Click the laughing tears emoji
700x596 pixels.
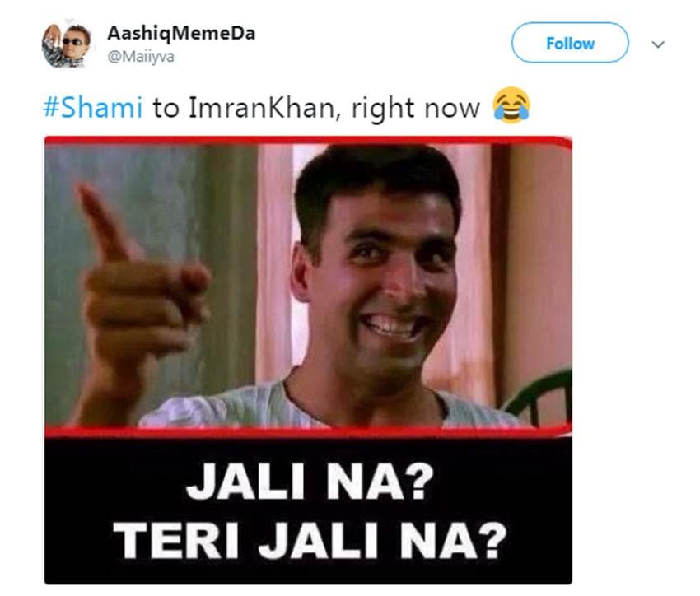(x=511, y=105)
